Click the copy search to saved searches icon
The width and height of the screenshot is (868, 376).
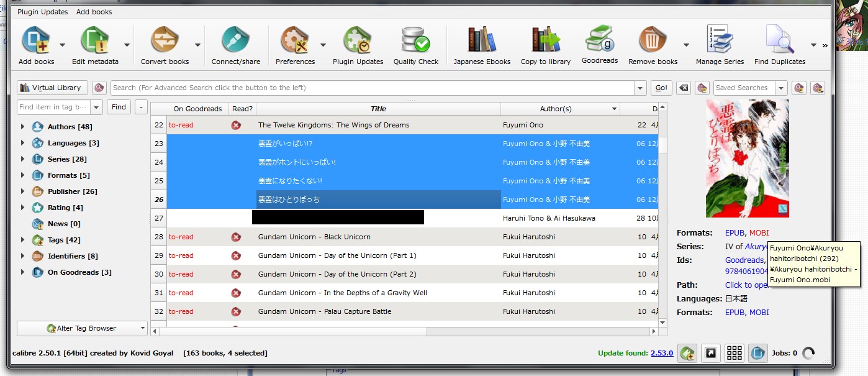click(799, 88)
